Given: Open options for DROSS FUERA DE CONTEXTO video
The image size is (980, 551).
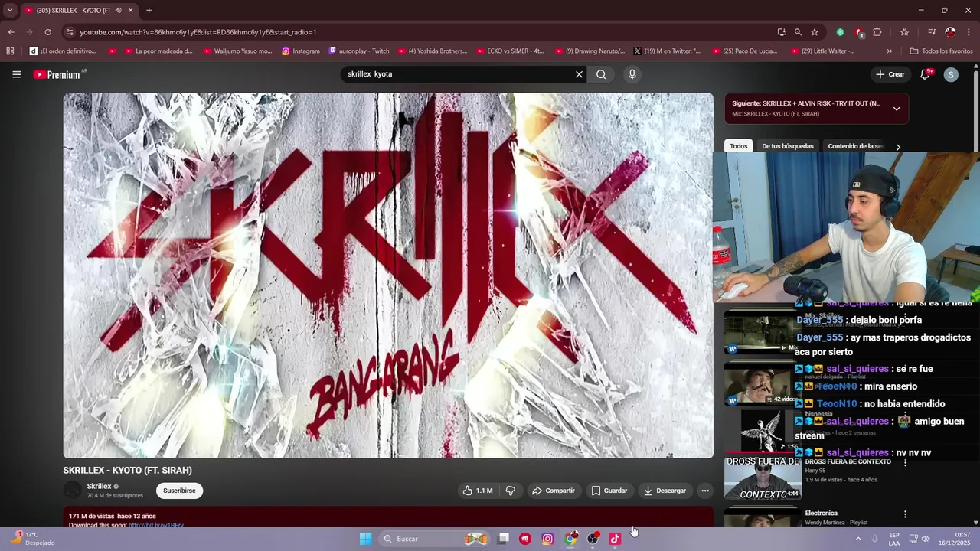Looking at the screenshot, I should (905, 463).
